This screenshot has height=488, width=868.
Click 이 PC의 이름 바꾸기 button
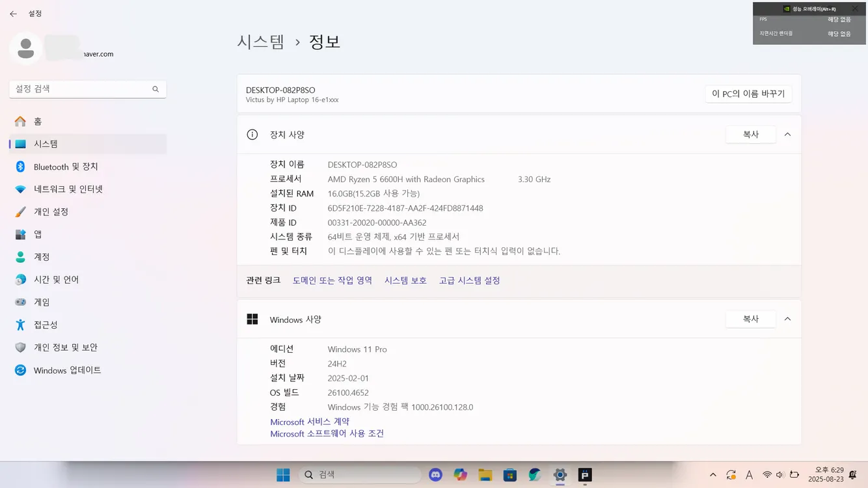click(x=748, y=94)
